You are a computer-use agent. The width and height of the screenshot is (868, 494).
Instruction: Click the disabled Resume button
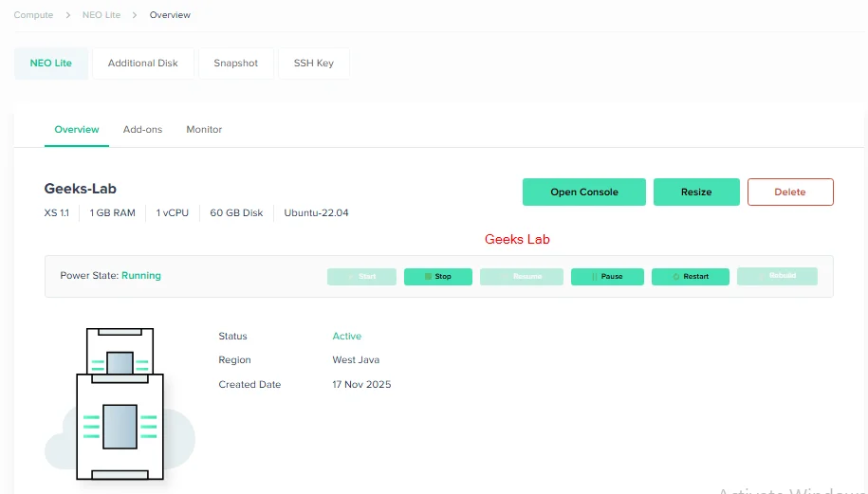coord(522,277)
